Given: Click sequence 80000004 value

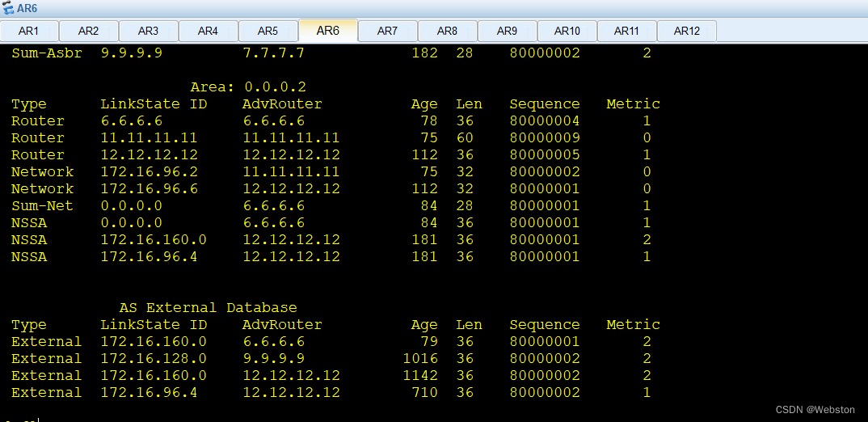Looking at the screenshot, I should pyautogui.click(x=545, y=120).
